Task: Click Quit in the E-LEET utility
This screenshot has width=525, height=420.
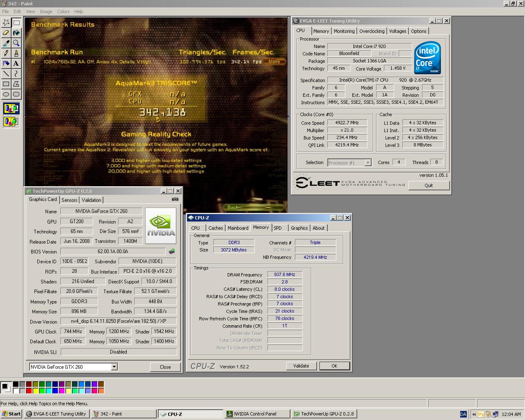Action: coord(429,185)
